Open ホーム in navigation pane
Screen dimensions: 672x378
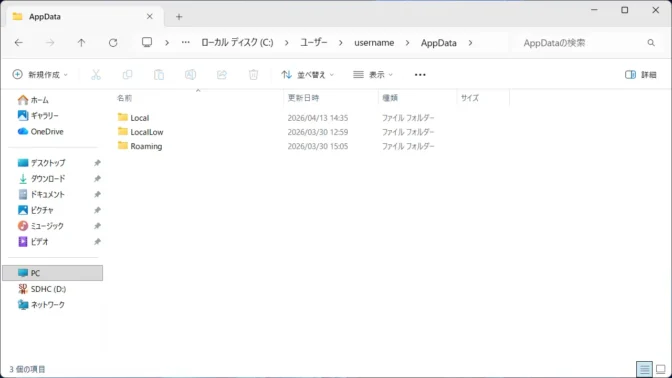(x=39, y=100)
